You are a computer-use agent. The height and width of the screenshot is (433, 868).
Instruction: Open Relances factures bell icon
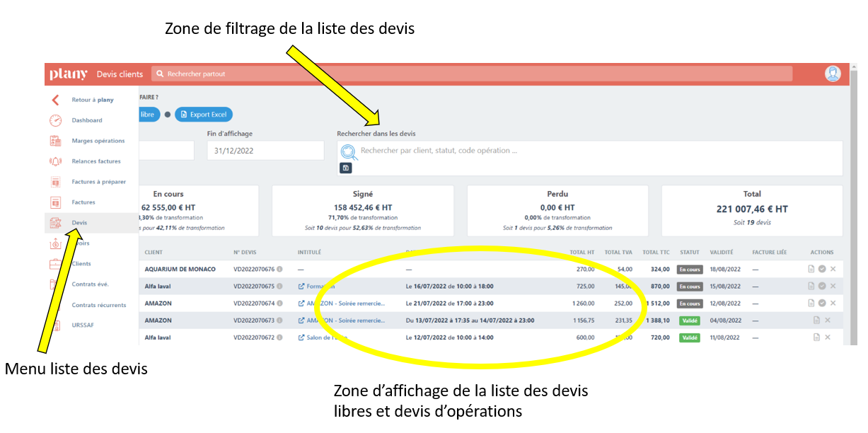click(x=56, y=161)
